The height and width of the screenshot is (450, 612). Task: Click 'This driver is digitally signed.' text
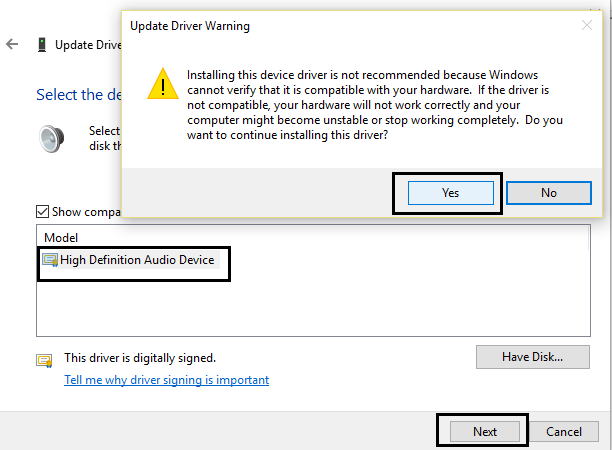(x=140, y=358)
